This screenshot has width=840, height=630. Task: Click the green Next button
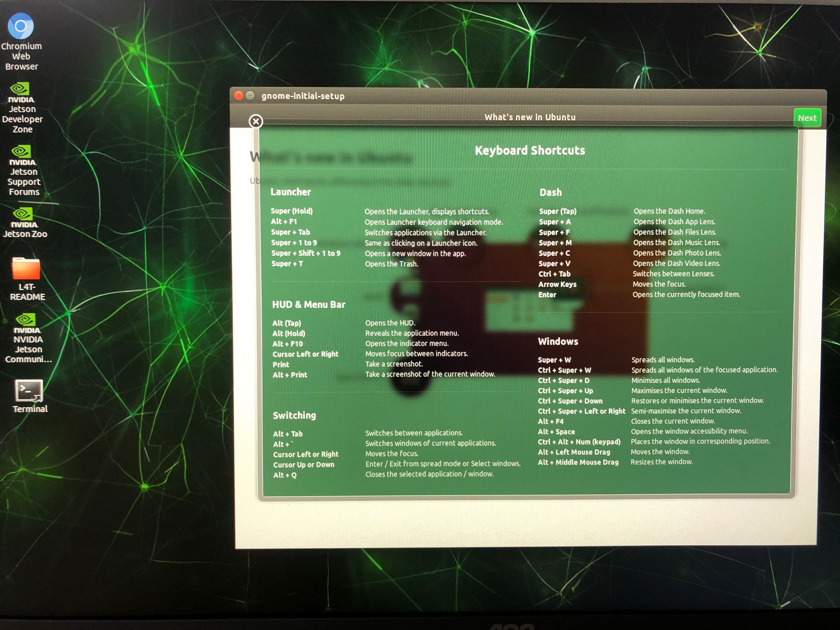807,118
